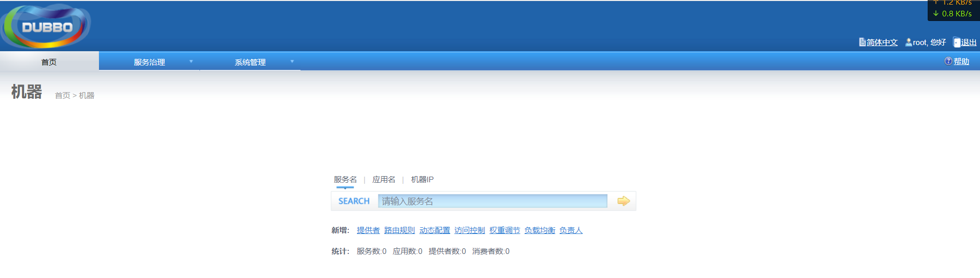The width and height of the screenshot is (980, 278).
Task: Click the 应用数:0 statistic
Action: [408, 251]
